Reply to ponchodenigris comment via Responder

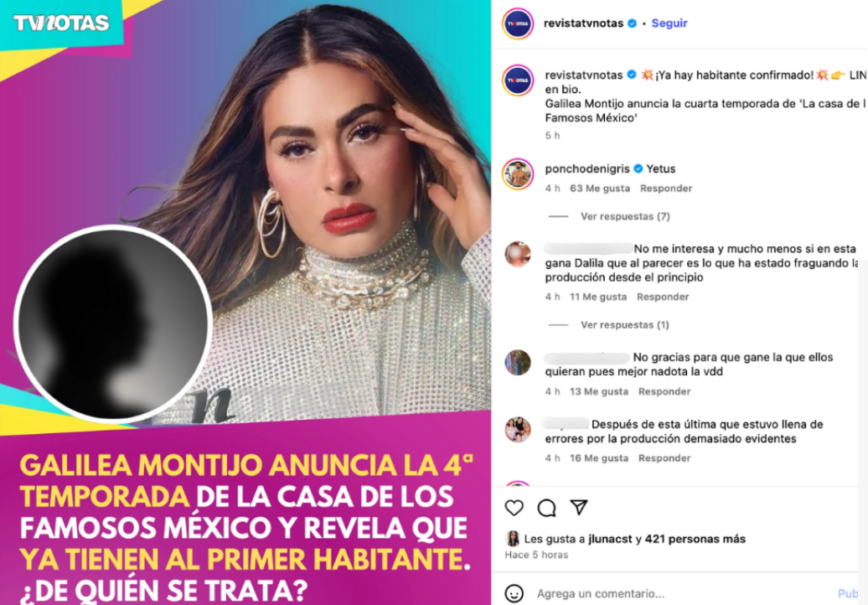666,189
